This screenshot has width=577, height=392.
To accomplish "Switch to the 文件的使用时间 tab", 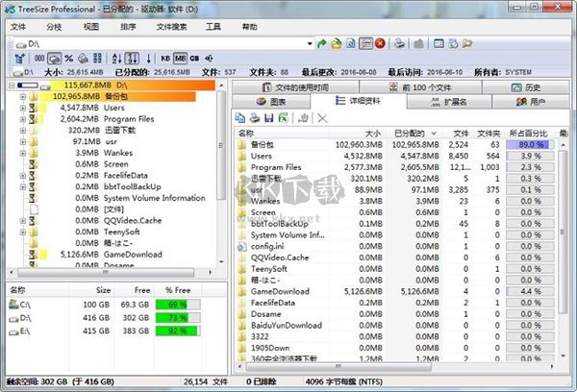I will click(x=295, y=87).
